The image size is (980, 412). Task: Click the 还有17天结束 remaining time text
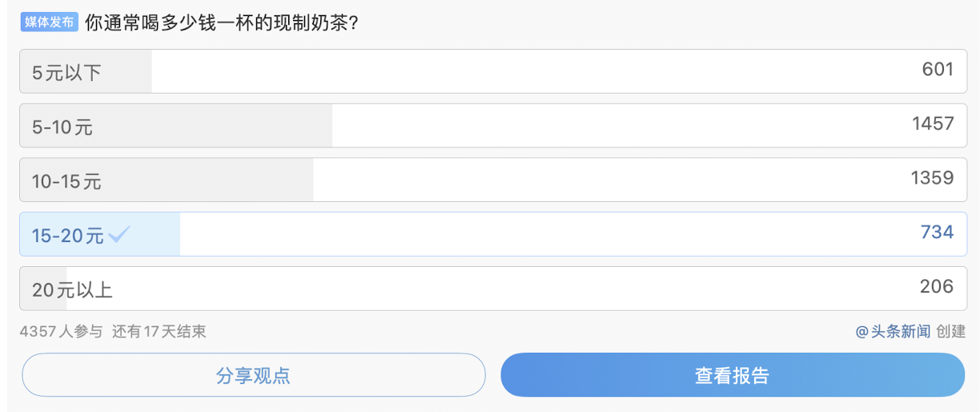[x=159, y=331]
